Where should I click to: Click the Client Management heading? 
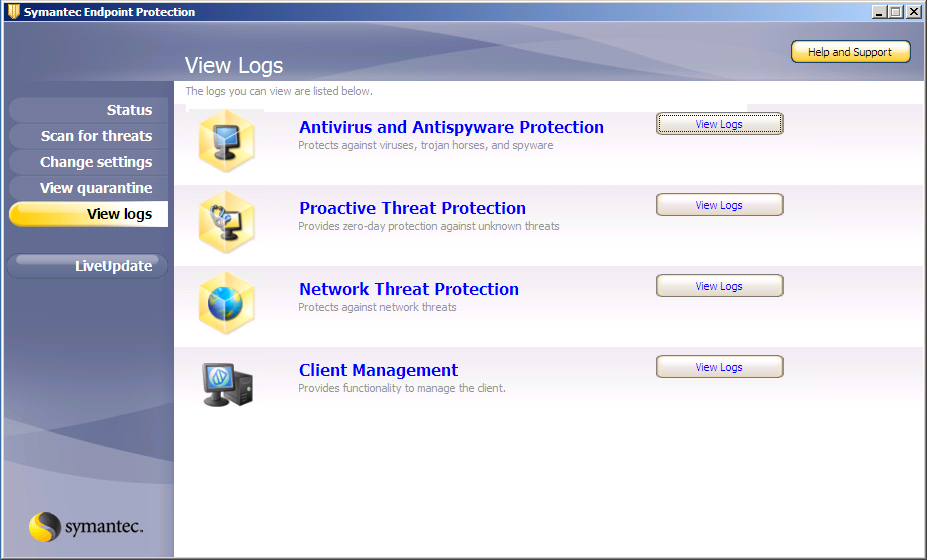click(x=378, y=370)
